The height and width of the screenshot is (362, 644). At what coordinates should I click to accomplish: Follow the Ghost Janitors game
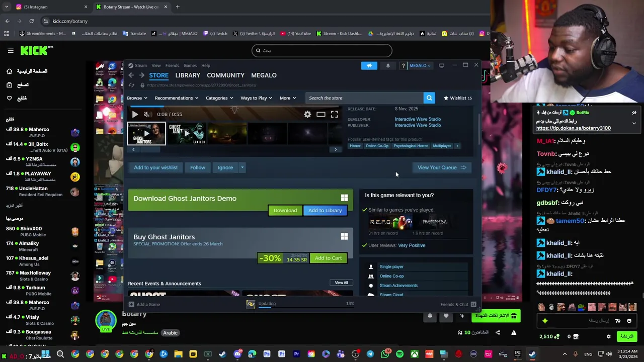pyautogui.click(x=198, y=167)
